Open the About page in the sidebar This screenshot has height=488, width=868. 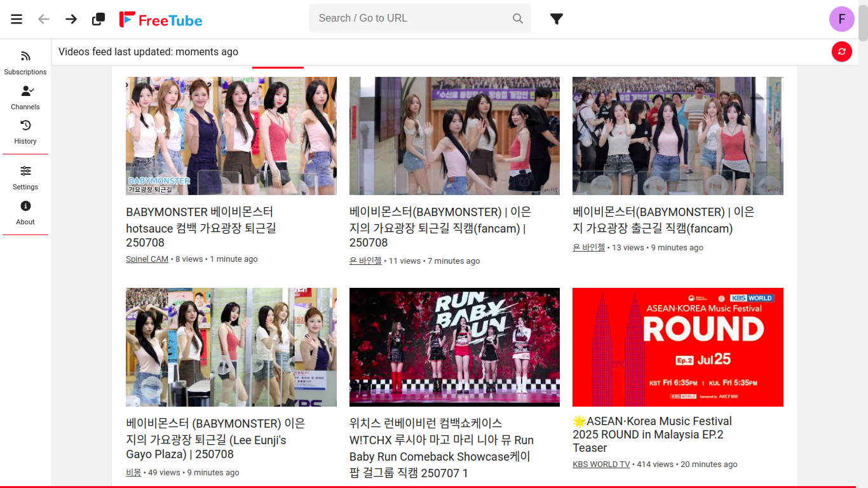coord(25,213)
